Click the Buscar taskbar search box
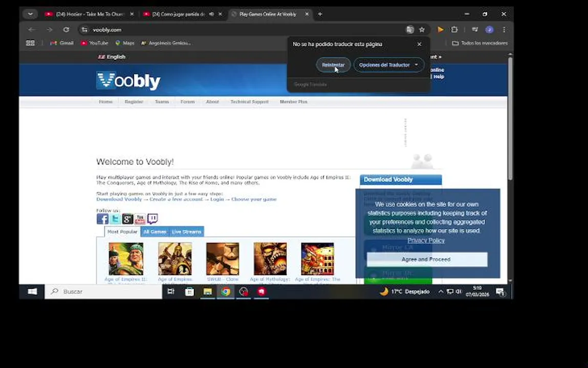The width and height of the screenshot is (588, 368). coord(103,291)
